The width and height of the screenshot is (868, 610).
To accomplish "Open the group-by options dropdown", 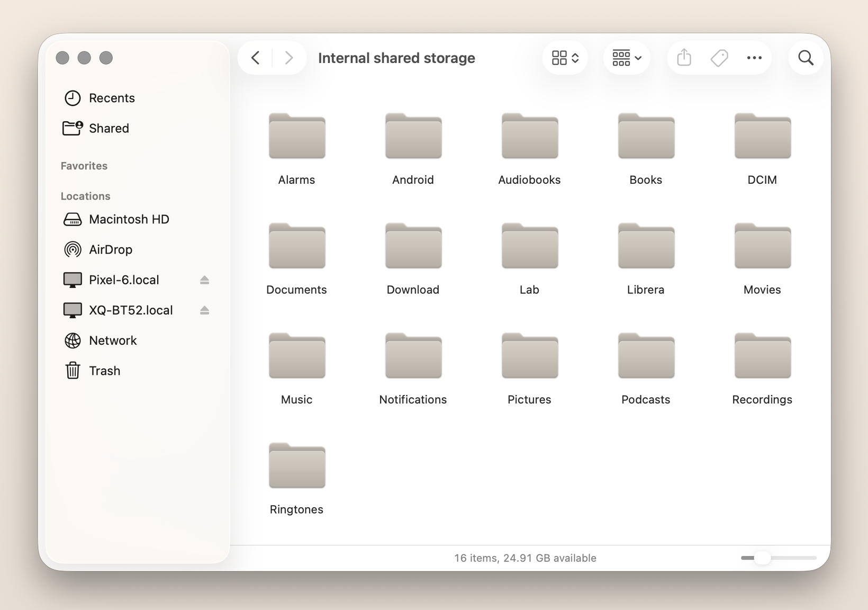I will 627,58.
